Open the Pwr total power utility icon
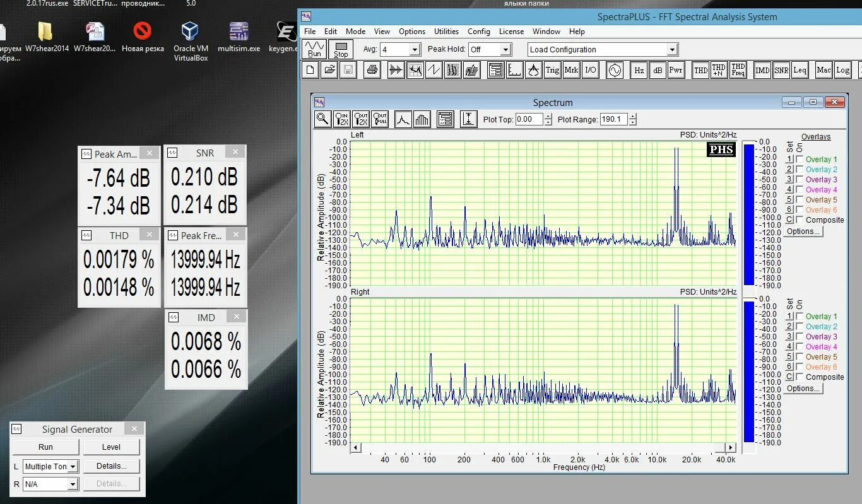 (676, 70)
